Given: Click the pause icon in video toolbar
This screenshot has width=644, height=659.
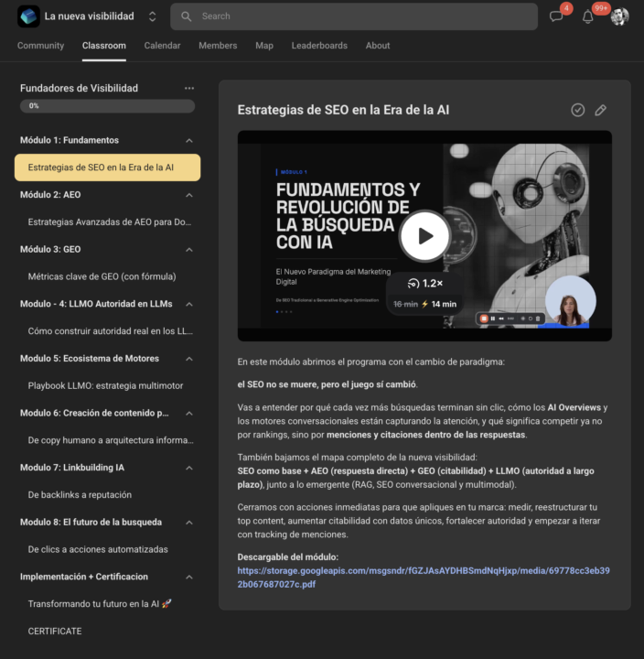Looking at the screenshot, I should [x=493, y=319].
